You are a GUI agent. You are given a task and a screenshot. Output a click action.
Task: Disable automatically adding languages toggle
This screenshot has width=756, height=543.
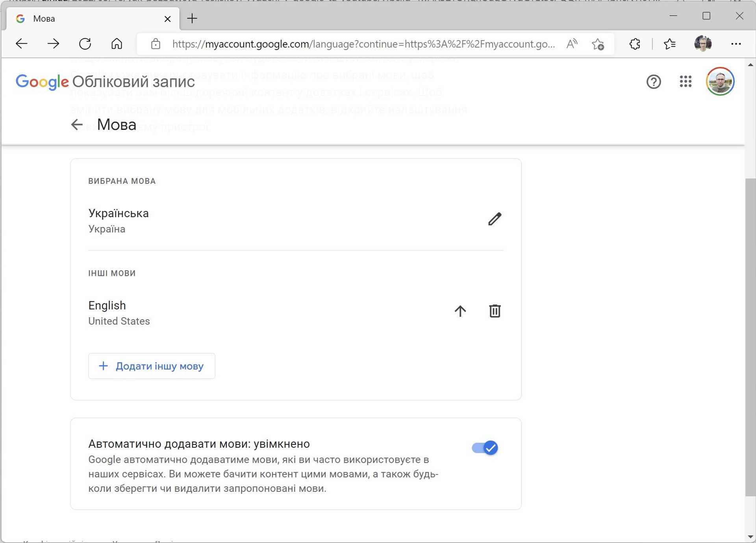[x=485, y=448]
